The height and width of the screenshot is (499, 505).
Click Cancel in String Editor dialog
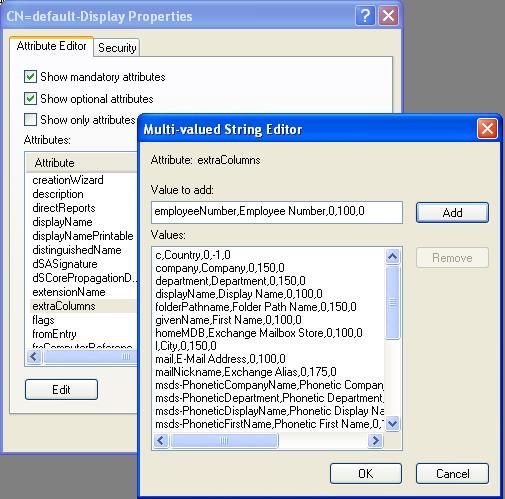pos(452,474)
